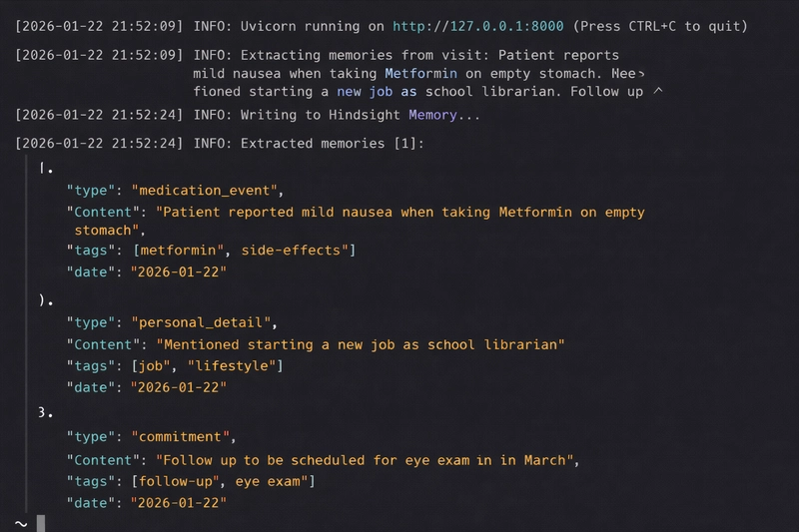Image resolution: width=799 pixels, height=532 pixels.
Task: Click the highlighted word "Memory" after Hindsight
Action: tap(431, 116)
